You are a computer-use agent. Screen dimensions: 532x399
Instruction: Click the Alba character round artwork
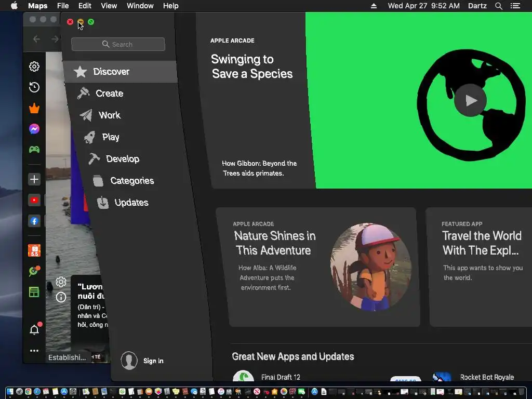371,267
